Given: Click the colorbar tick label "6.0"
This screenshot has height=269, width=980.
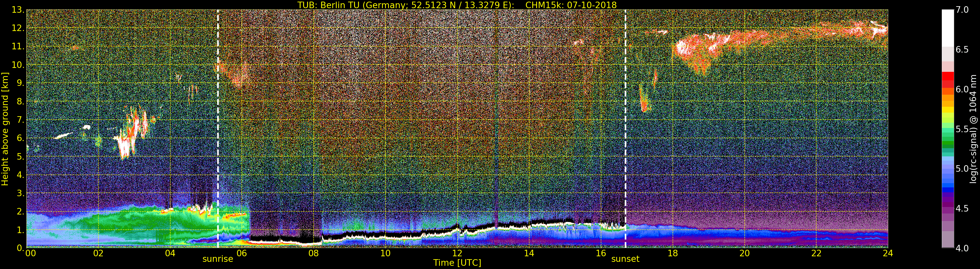Looking at the screenshot, I should coord(962,89).
